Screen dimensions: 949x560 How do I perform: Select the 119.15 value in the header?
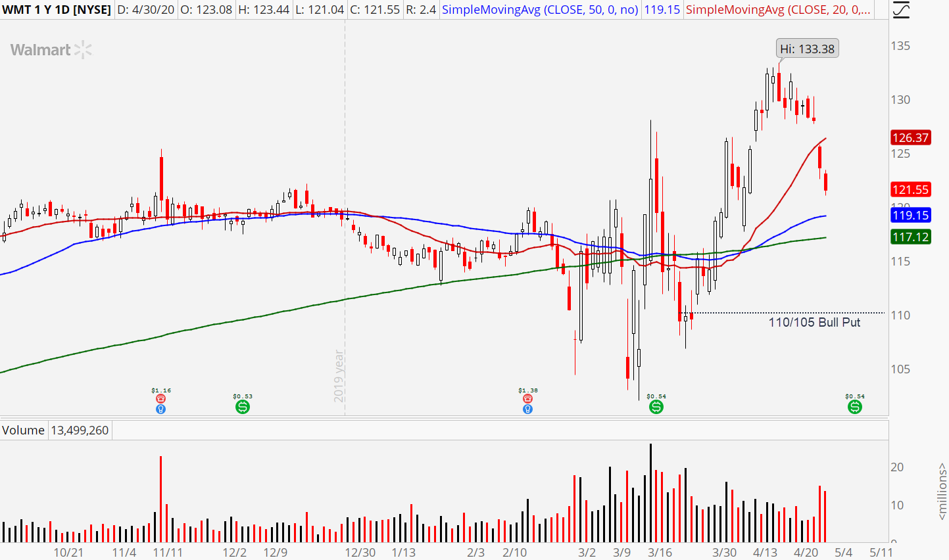[662, 10]
